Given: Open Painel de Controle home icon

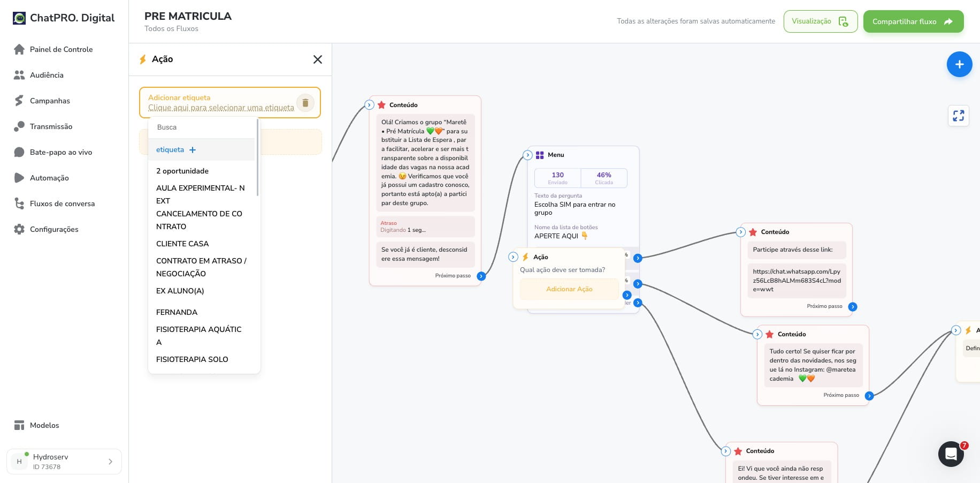Looking at the screenshot, I should (x=19, y=49).
